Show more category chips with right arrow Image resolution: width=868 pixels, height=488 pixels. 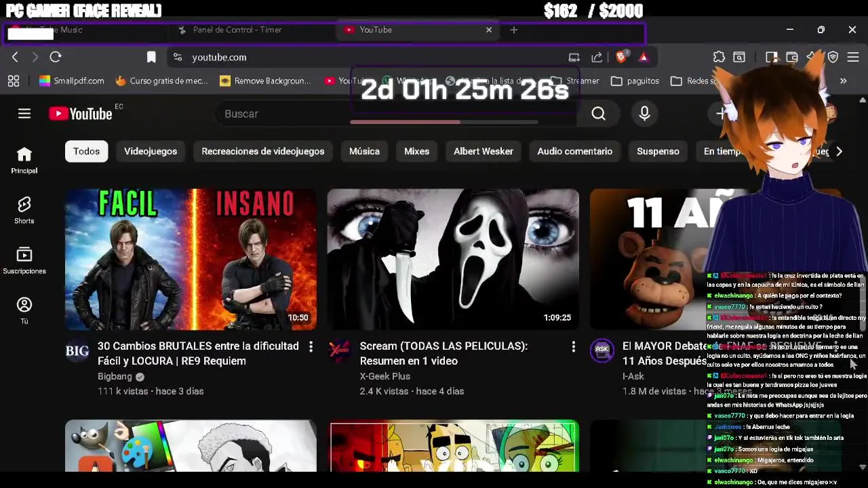tap(839, 151)
